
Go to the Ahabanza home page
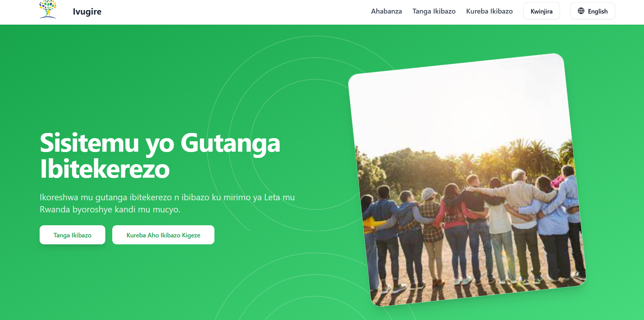click(x=386, y=11)
